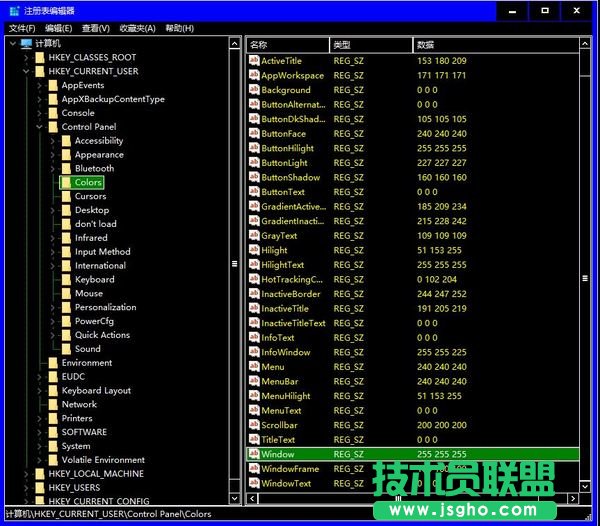
Task: Click values list horizontal scroll right arrow
Action: (x=573, y=498)
